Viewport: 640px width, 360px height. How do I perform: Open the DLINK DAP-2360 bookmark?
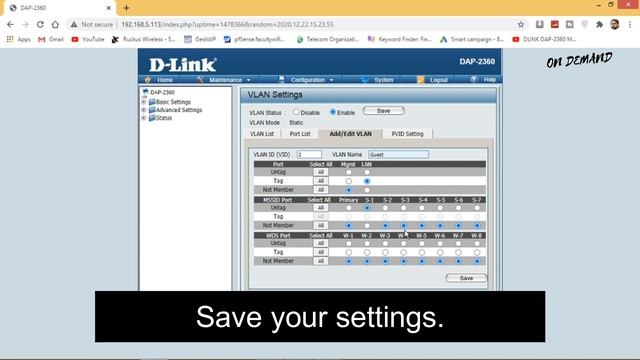coord(544,39)
